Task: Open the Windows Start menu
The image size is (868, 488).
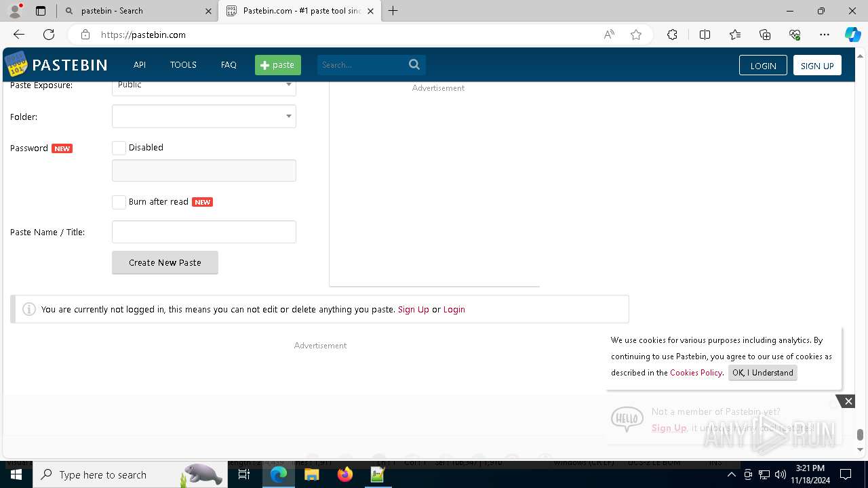Action: coord(16,474)
